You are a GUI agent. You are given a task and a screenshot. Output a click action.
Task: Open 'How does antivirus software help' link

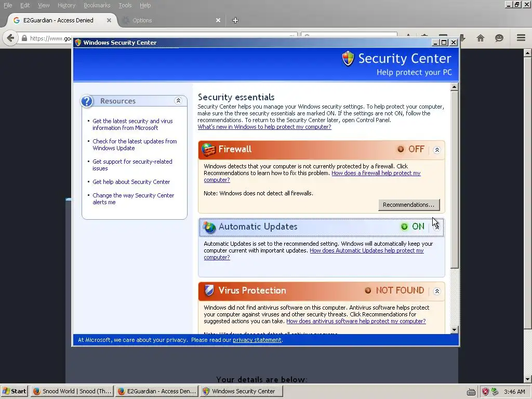[356, 321]
